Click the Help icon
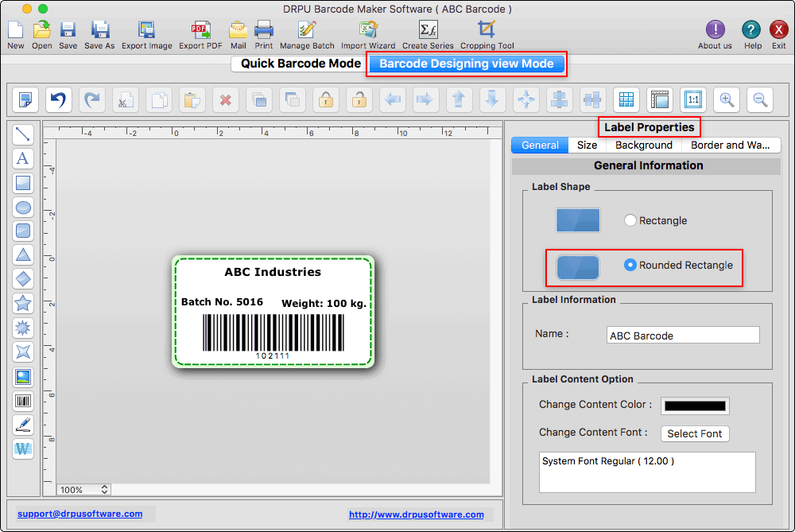 (752, 34)
